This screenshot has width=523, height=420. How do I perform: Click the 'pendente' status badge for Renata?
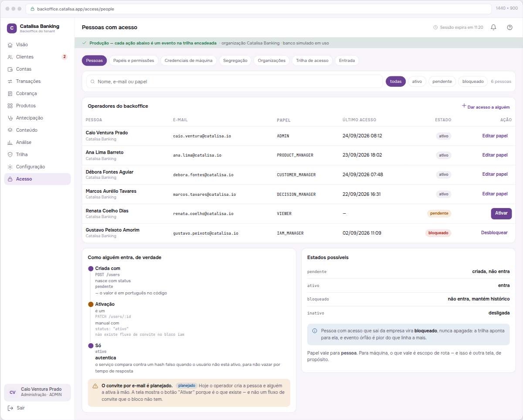click(x=439, y=214)
